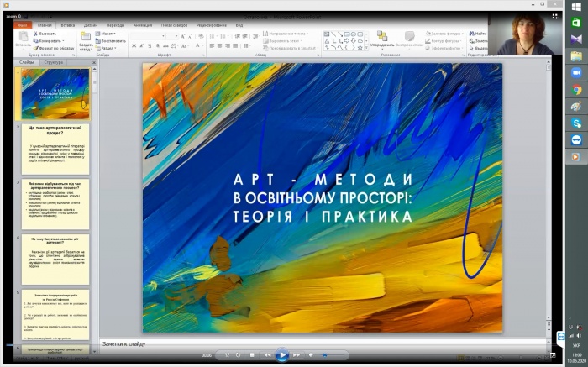588x367 pixels.
Task: Open the Section (Раздел) dropdown
Action: point(108,48)
